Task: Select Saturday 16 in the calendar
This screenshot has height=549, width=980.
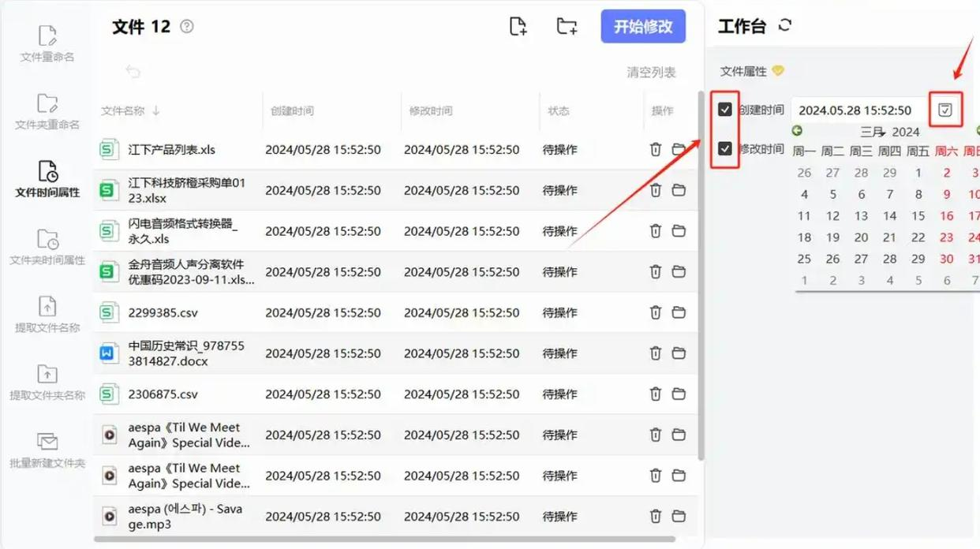Action: point(947,215)
